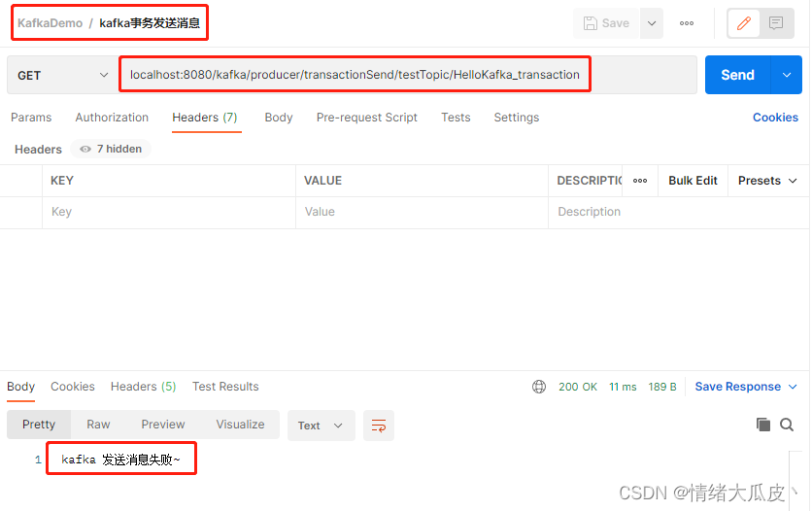812x511 pixels.
Task: Select the Pretty response view
Action: coord(39,425)
